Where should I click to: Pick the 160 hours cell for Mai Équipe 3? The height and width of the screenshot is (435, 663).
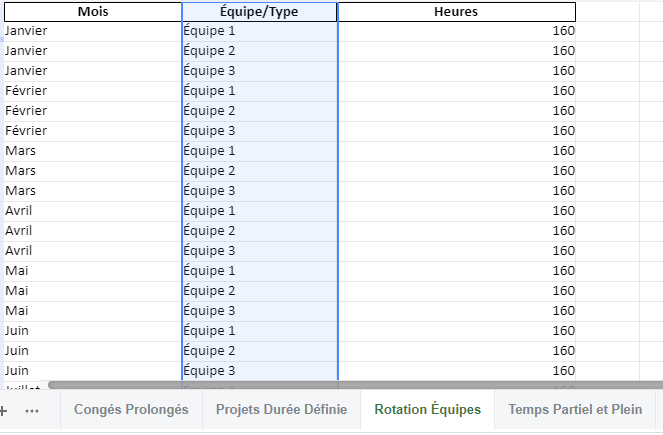[x=457, y=311]
